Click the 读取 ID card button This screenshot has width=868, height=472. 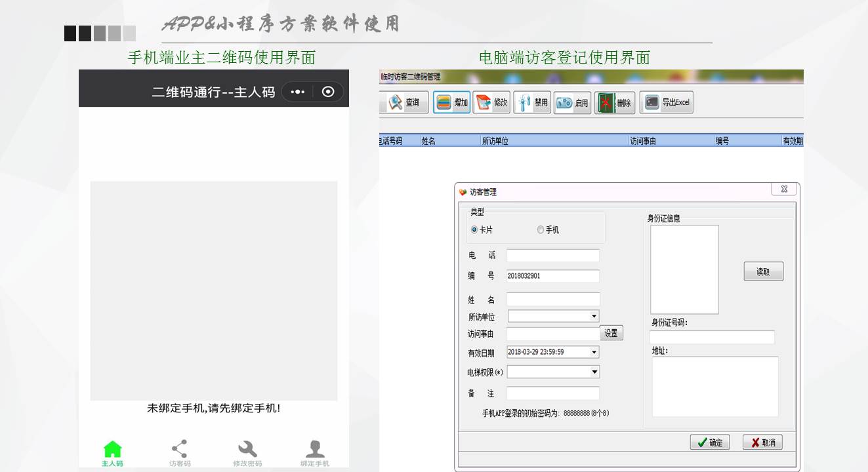[764, 271]
